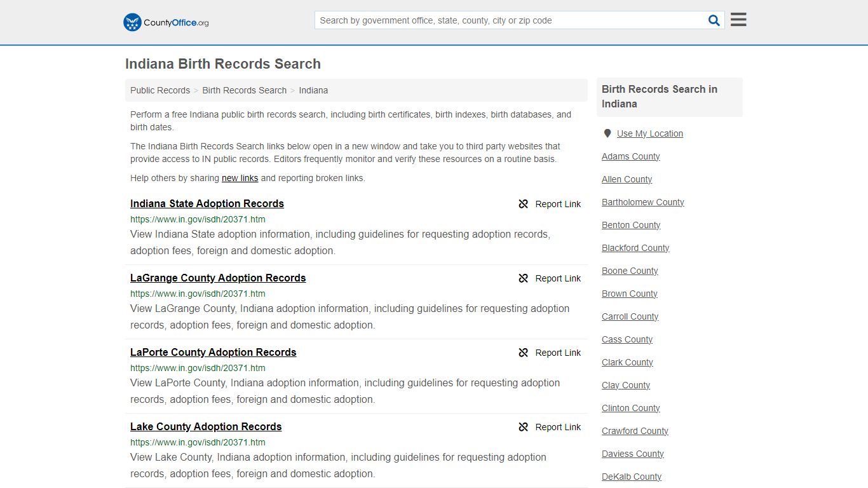Select Adams County in sidebar
868x488 pixels.
pyautogui.click(x=631, y=156)
